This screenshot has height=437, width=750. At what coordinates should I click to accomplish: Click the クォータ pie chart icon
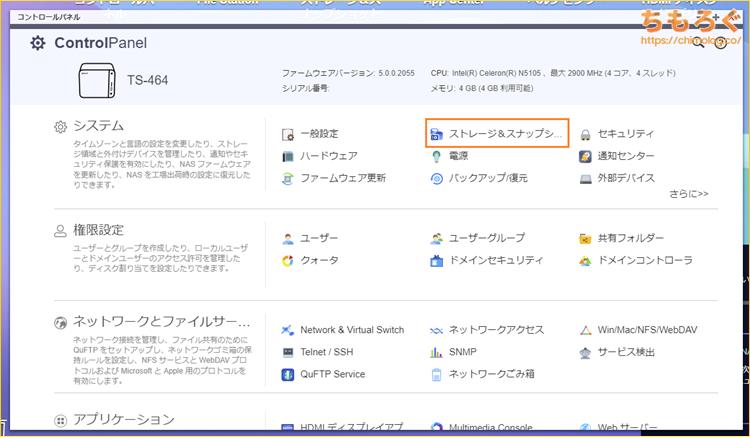[x=288, y=261]
